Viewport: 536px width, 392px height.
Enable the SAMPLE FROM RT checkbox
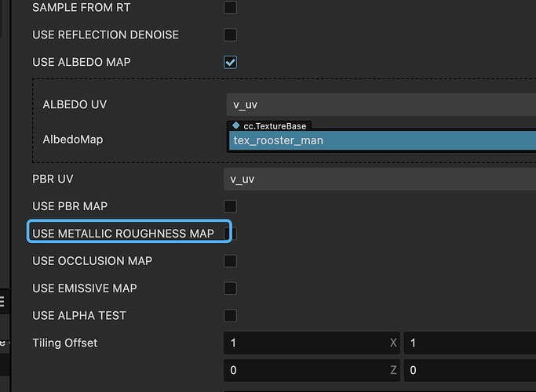230,8
